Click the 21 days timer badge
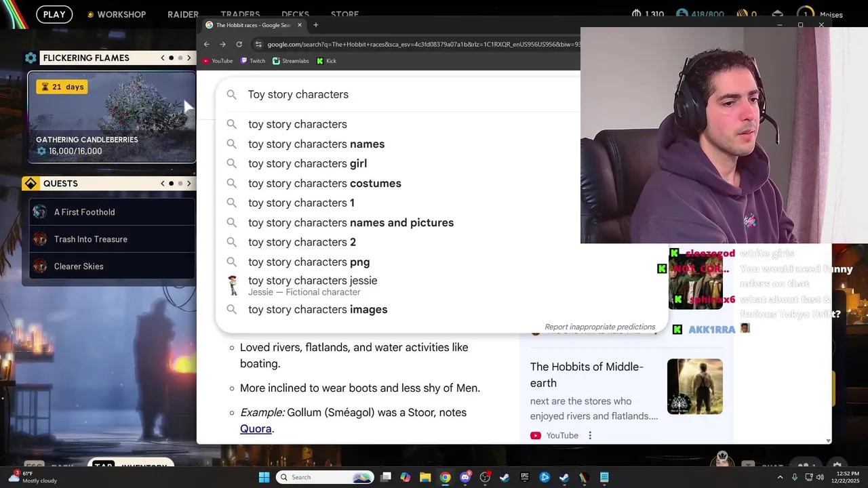Image resolution: width=868 pixels, height=488 pixels. (62, 87)
